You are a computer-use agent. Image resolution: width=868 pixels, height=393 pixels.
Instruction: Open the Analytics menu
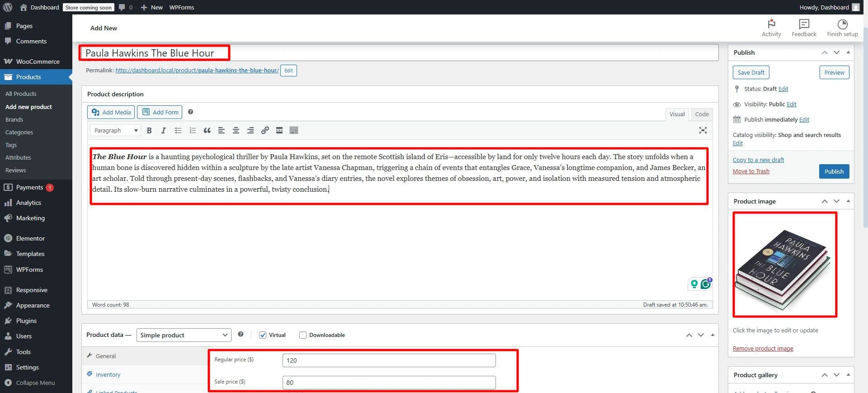click(x=36, y=203)
